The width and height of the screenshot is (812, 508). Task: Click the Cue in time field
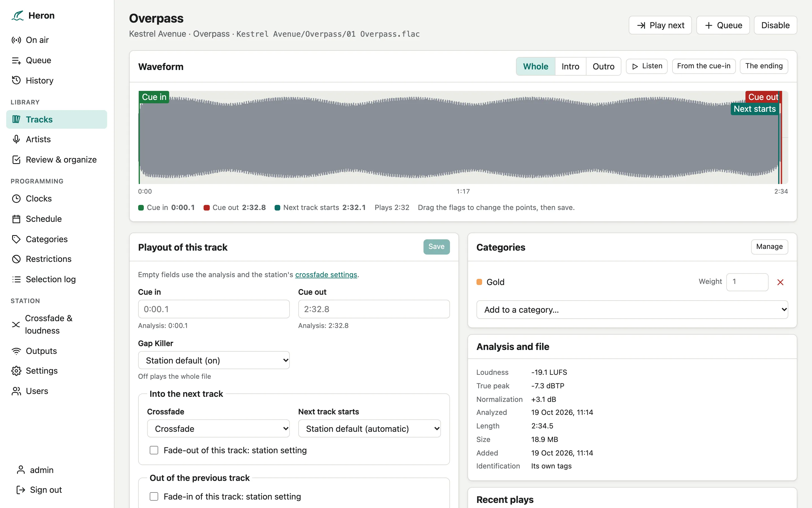point(214,309)
